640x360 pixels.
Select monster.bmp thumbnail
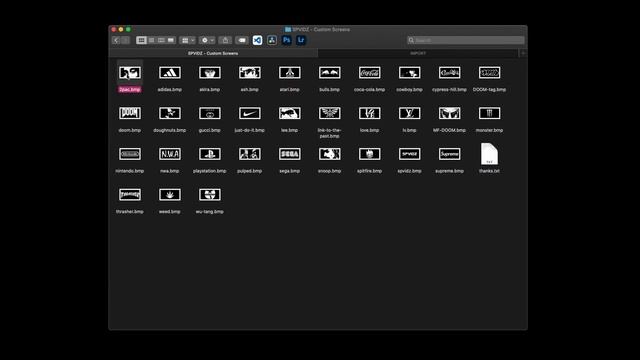489,113
